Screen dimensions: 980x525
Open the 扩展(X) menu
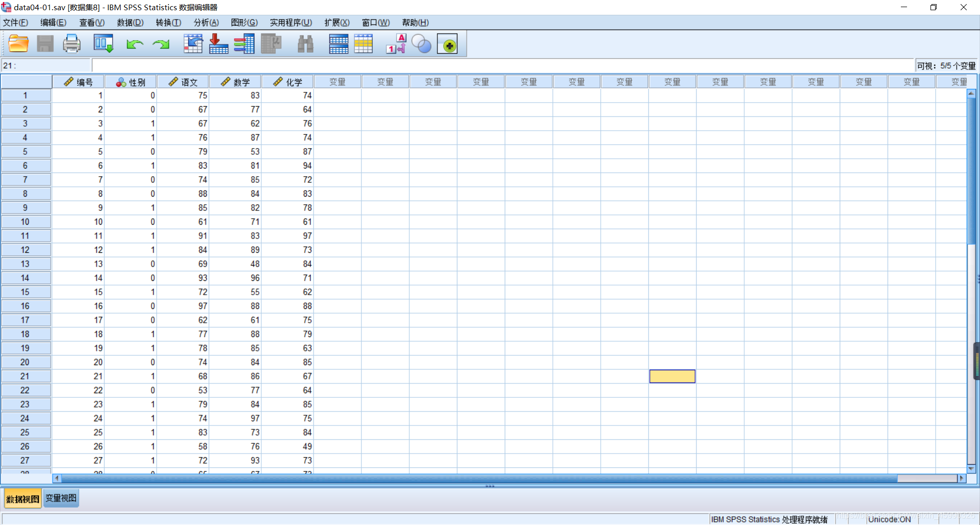(x=337, y=22)
